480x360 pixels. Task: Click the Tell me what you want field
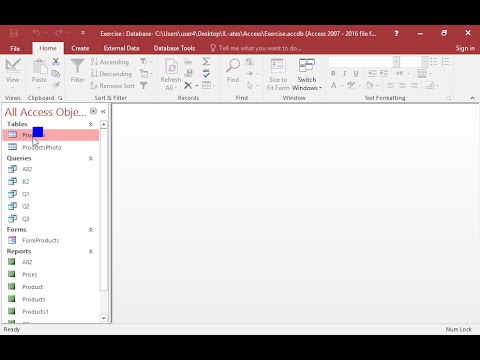[256, 48]
